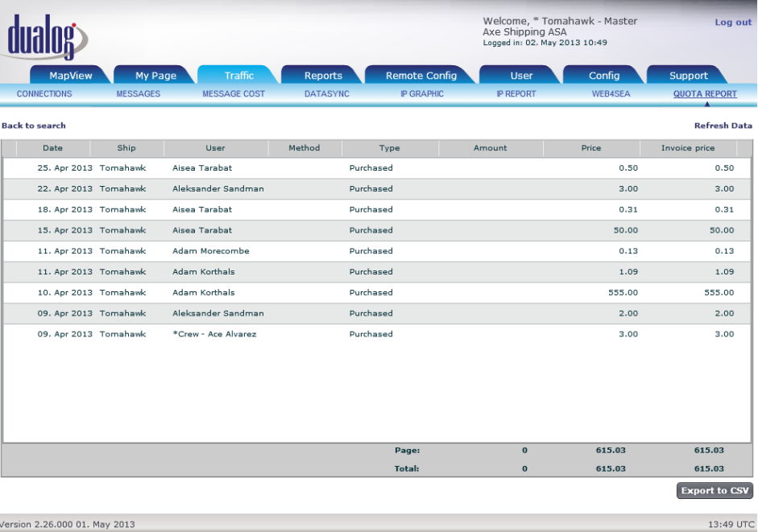Click Adam Korthals in 10. Apr row
This screenshot has width=758, height=532.
(204, 293)
